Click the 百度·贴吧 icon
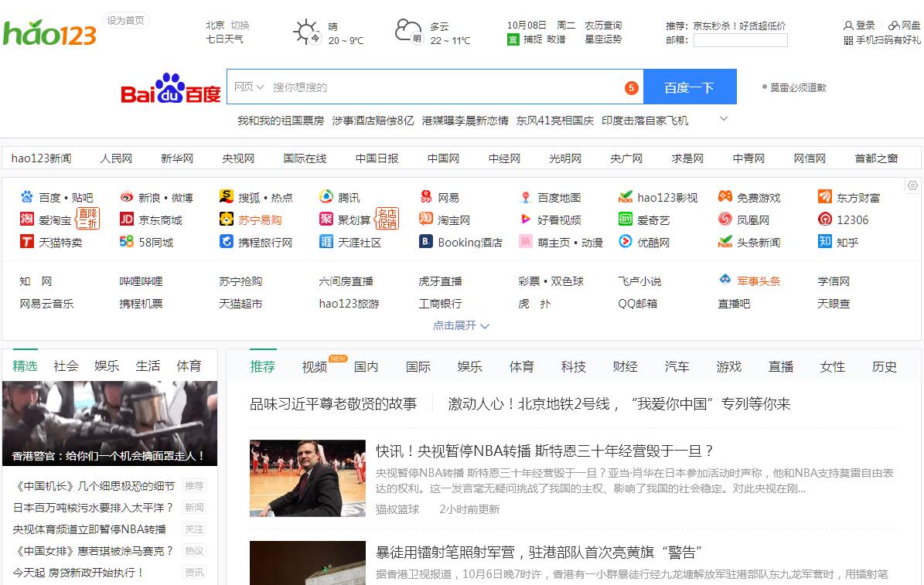 coord(27,197)
